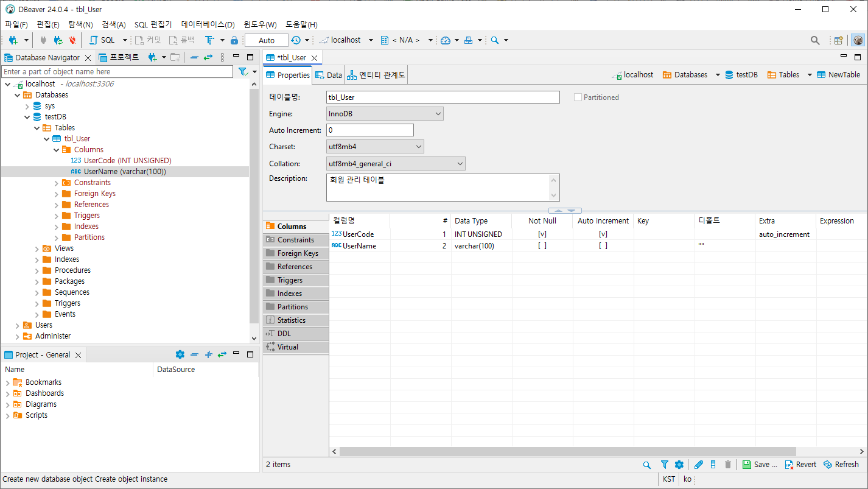Click the create new column icon in bottom toolbar

(713, 465)
